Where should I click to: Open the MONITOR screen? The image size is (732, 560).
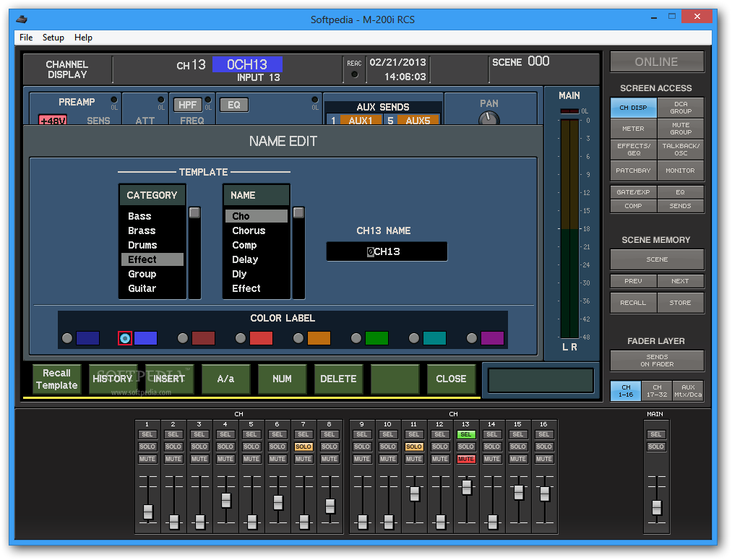681,171
